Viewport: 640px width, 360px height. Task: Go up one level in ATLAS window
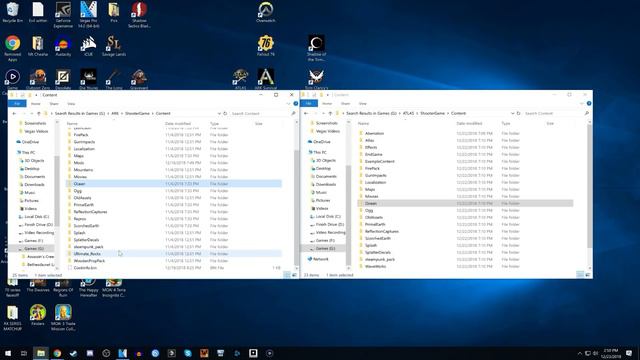click(x=330, y=113)
